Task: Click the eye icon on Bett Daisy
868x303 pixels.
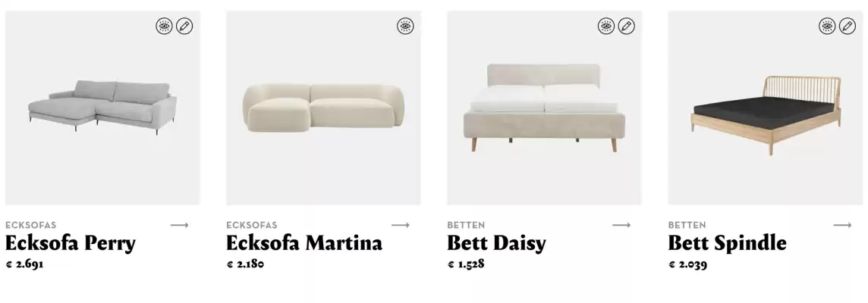Action: (x=606, y=26)
